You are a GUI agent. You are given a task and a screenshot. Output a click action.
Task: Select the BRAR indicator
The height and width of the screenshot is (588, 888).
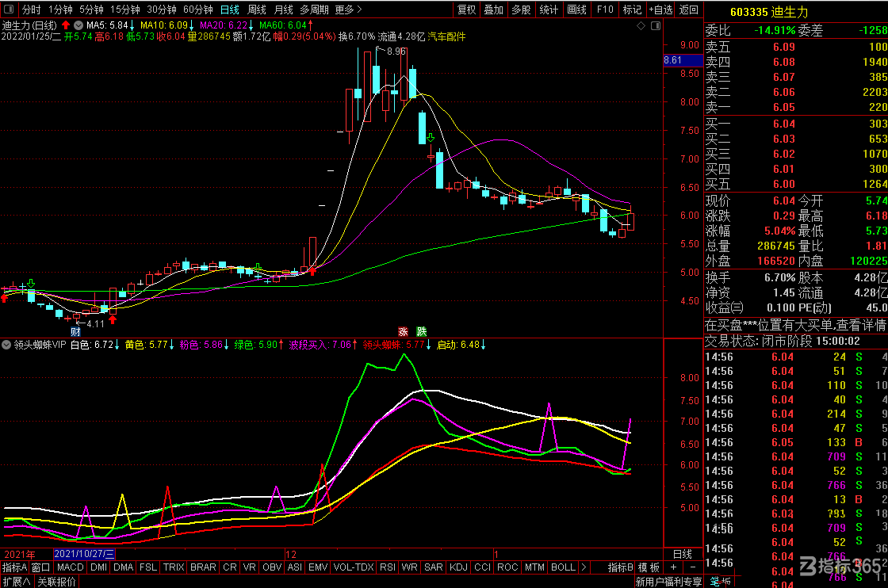click(203, 567)
